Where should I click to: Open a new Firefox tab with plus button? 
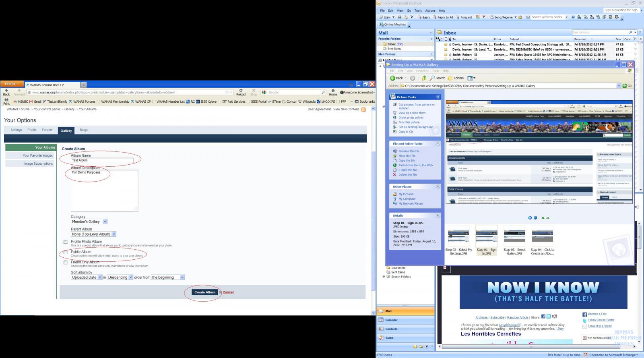pos(84,85)
